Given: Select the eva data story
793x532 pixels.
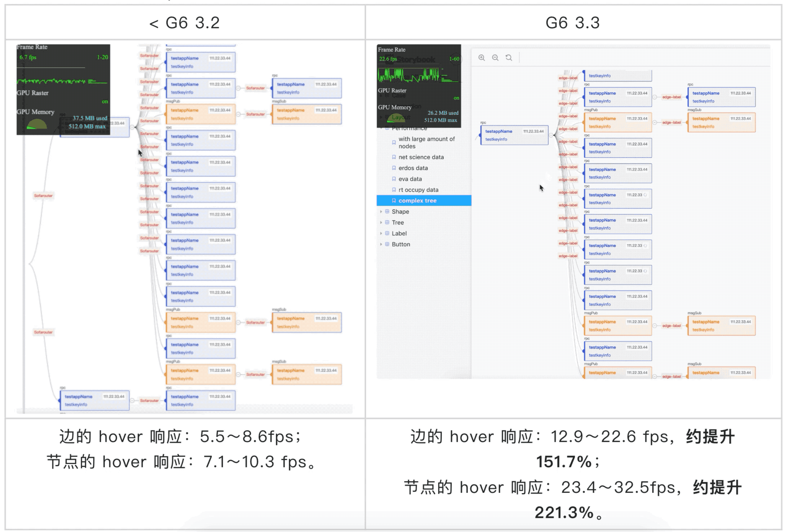Looking at the screenshot, I should tap(410, 179).
